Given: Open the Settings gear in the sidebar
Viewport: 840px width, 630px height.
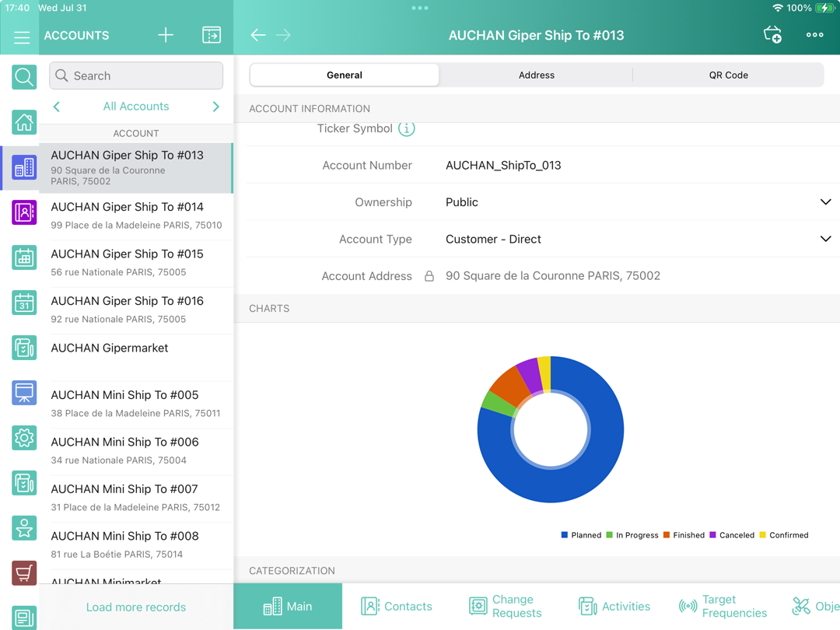Looking at the screenshot, I should point(23,438).
